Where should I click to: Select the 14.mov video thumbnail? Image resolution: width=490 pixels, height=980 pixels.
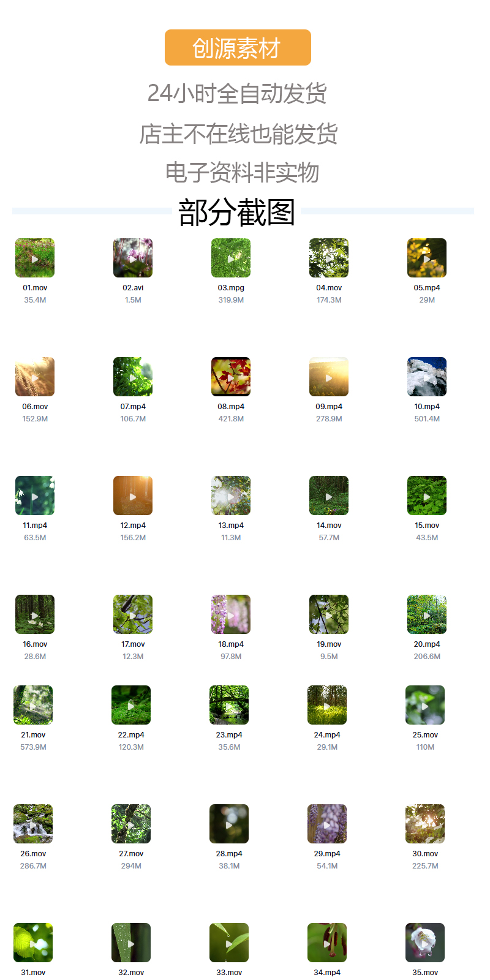point(329,496)
